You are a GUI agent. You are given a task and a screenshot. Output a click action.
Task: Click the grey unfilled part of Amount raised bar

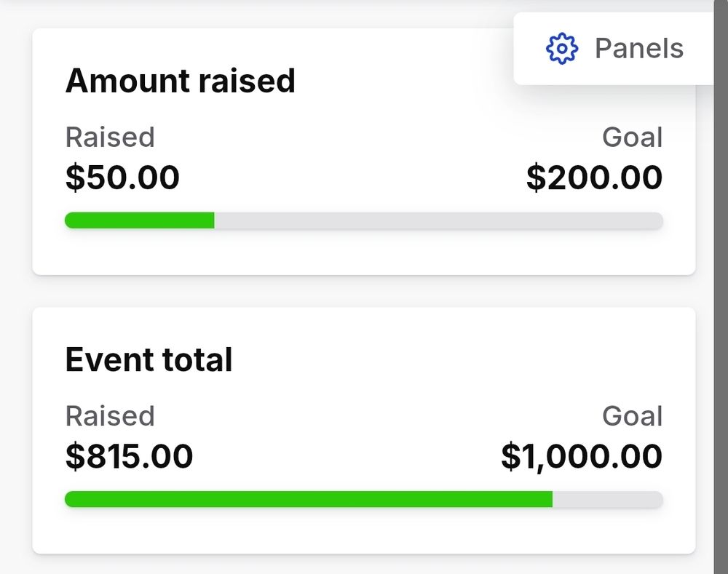[439, 220]
